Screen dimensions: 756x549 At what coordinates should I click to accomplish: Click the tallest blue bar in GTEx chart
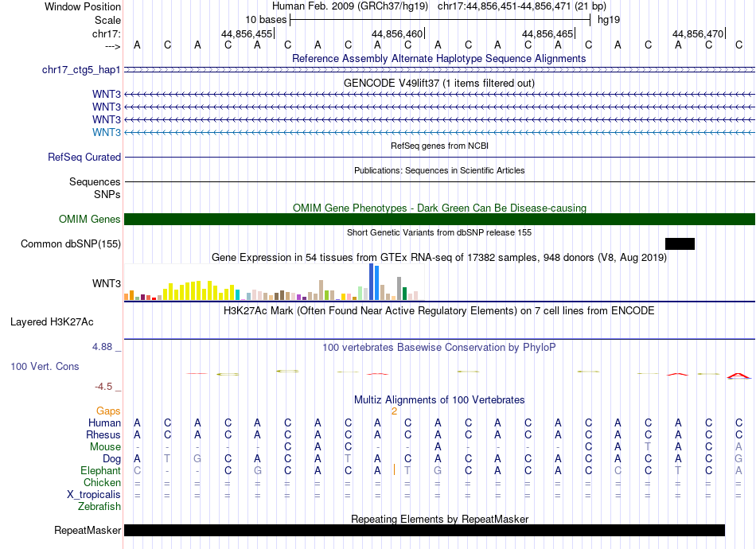[372, 282]
